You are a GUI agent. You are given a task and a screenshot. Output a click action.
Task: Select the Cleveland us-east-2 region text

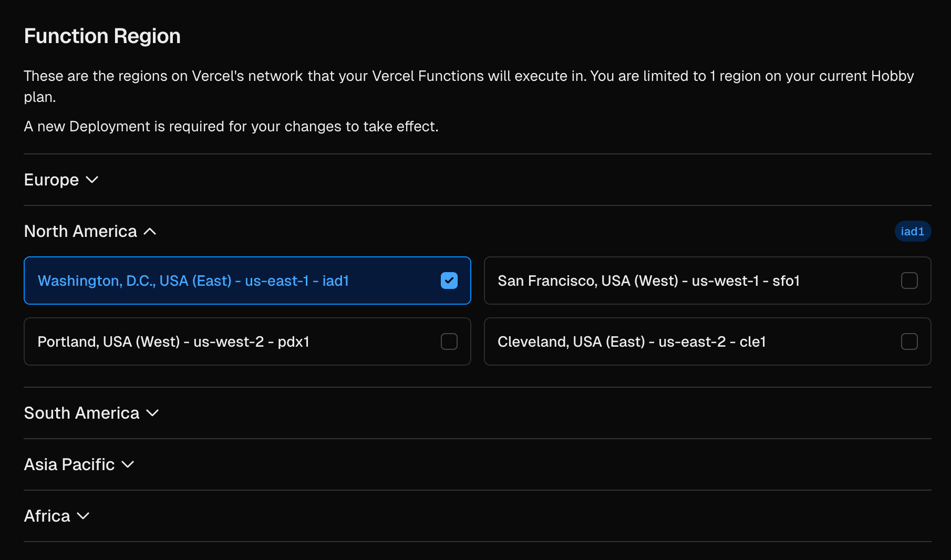click(632, 342)
